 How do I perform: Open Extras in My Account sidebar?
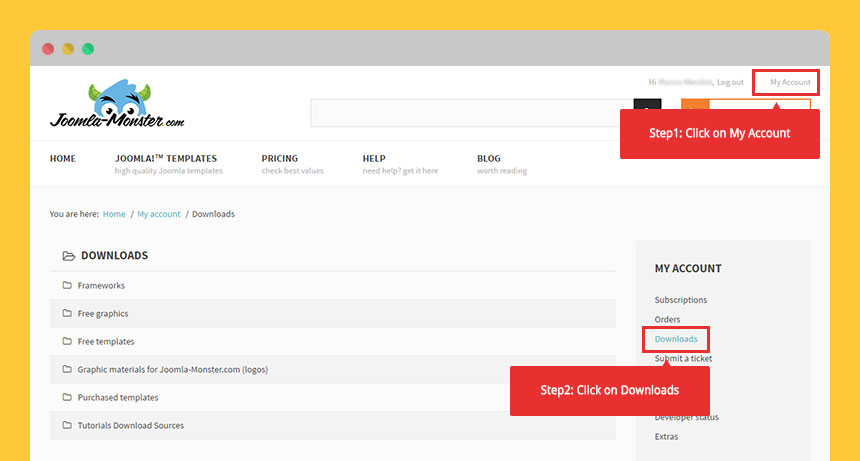[666, 436]
